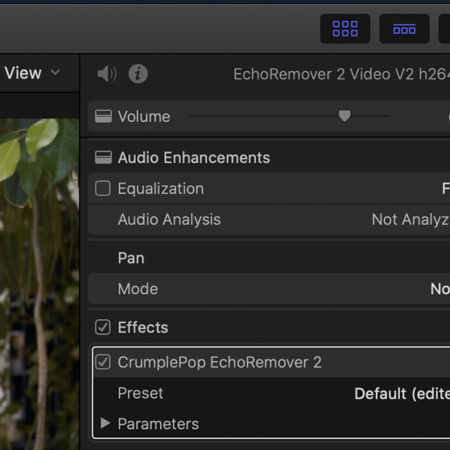Enable the Equalization checkbox

tap(103, 188)
